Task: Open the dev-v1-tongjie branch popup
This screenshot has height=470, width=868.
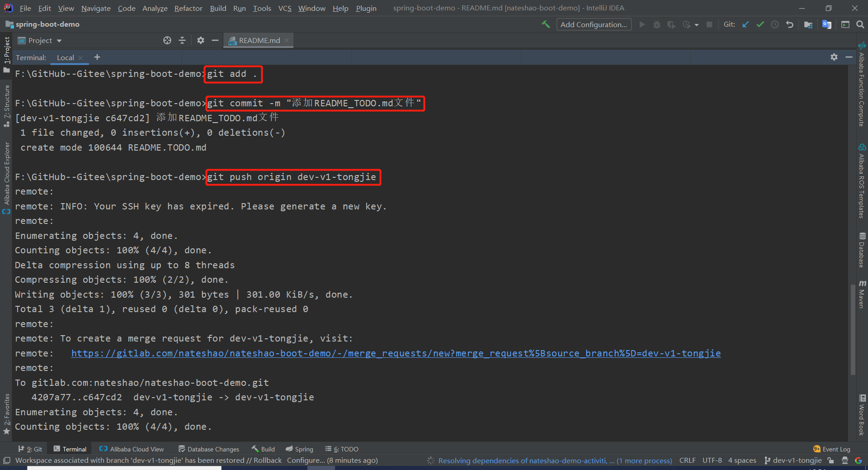Action: click(793, 461)
